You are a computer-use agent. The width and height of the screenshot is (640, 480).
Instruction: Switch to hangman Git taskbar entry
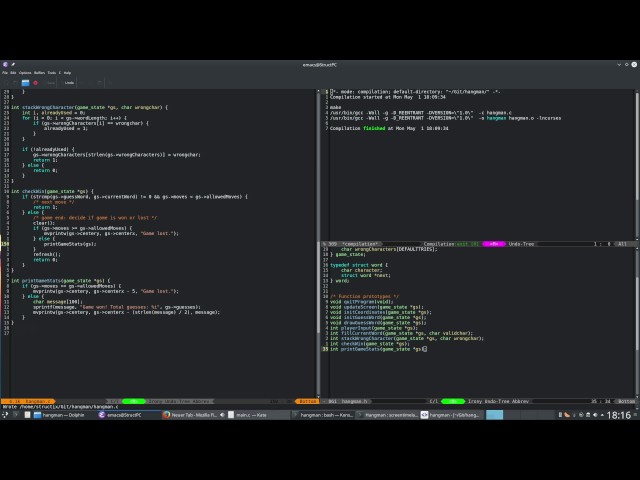click(x=451, y=415)
